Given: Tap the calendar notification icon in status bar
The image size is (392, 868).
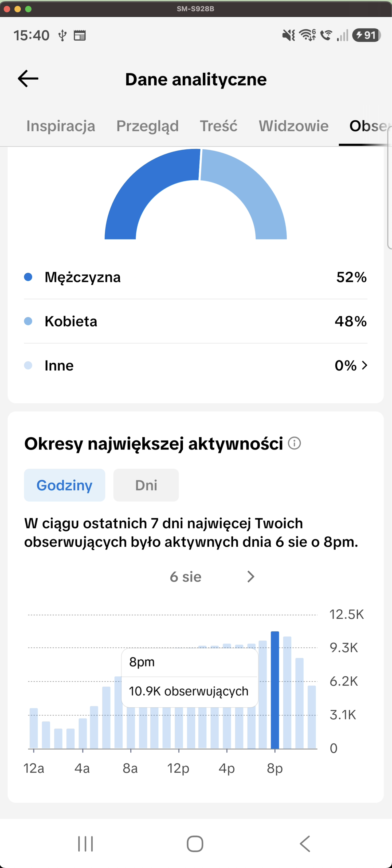Looking at the screenshot, I should click(x=80, y=35).
